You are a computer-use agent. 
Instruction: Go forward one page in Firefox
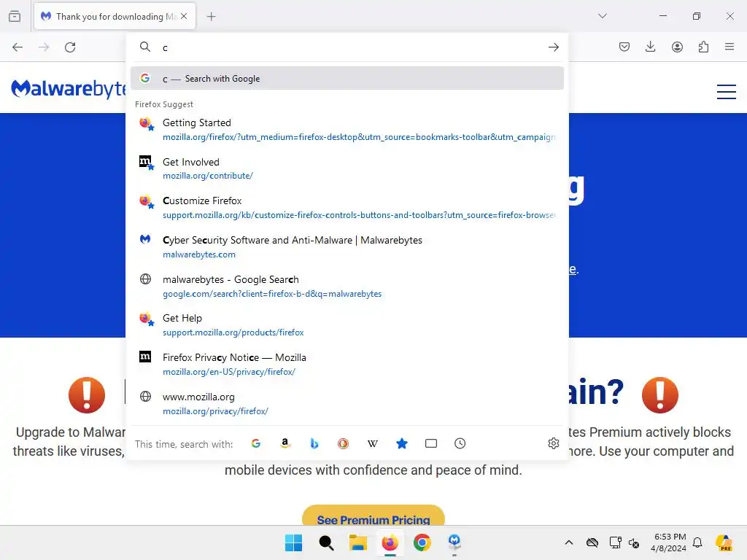(44, 47)
